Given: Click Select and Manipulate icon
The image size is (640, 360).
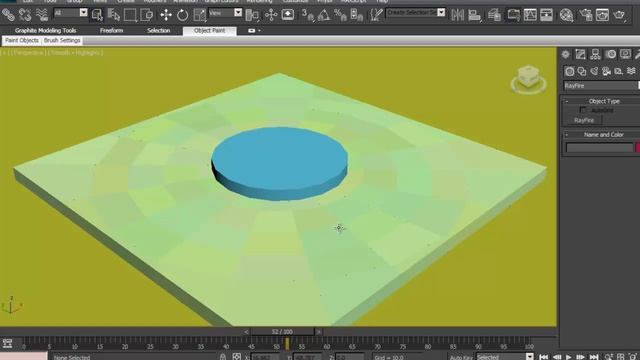Looking at the screenshot, I should 271,15.
